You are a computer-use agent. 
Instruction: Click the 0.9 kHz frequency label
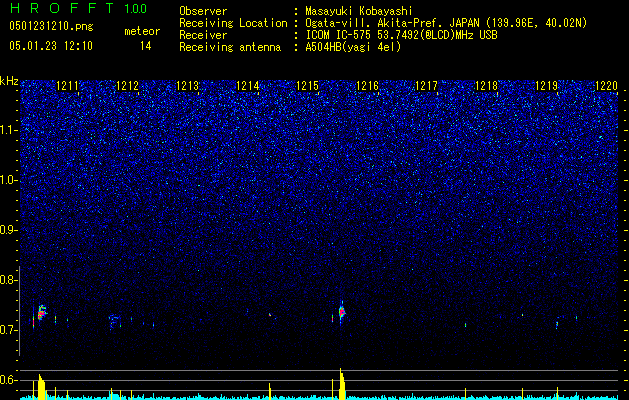7,230
